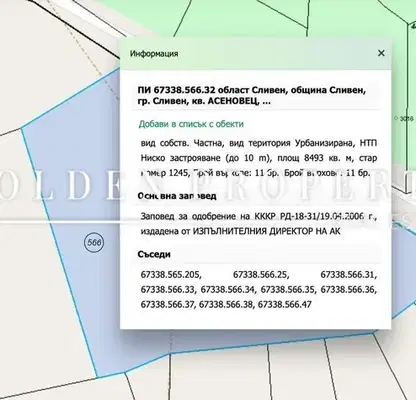Select neighbor parcel 67338.566.31
This screenshot has height=400, width=416.
click(x=349, y=275)
